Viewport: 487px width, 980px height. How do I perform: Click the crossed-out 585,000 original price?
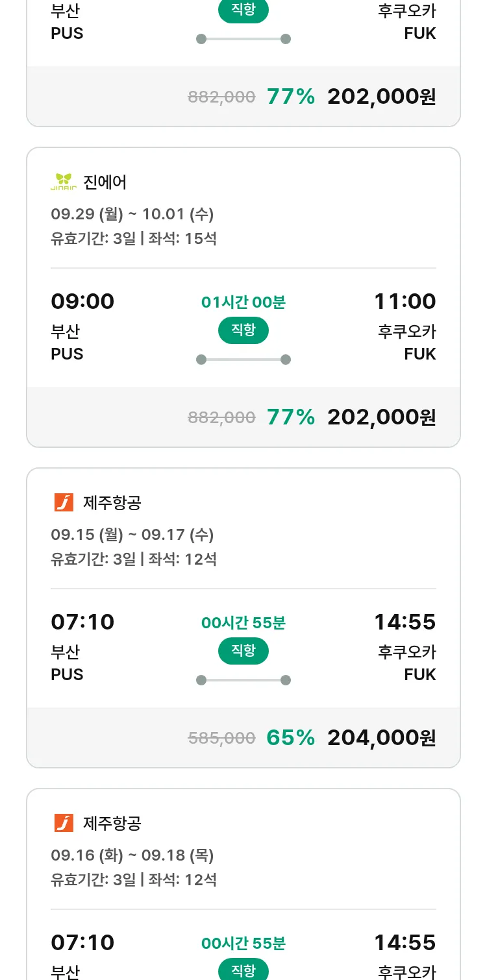[221, 738]
